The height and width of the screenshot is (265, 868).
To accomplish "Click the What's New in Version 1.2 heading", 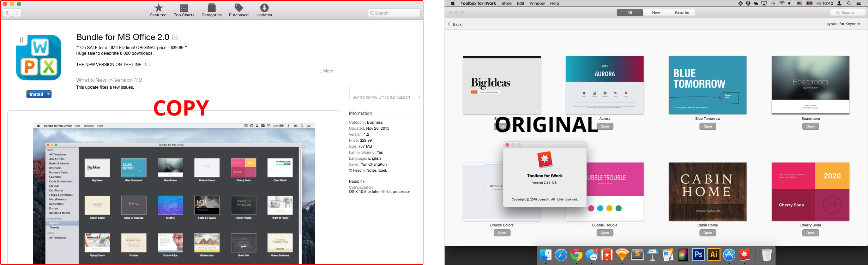I will 109,80.
